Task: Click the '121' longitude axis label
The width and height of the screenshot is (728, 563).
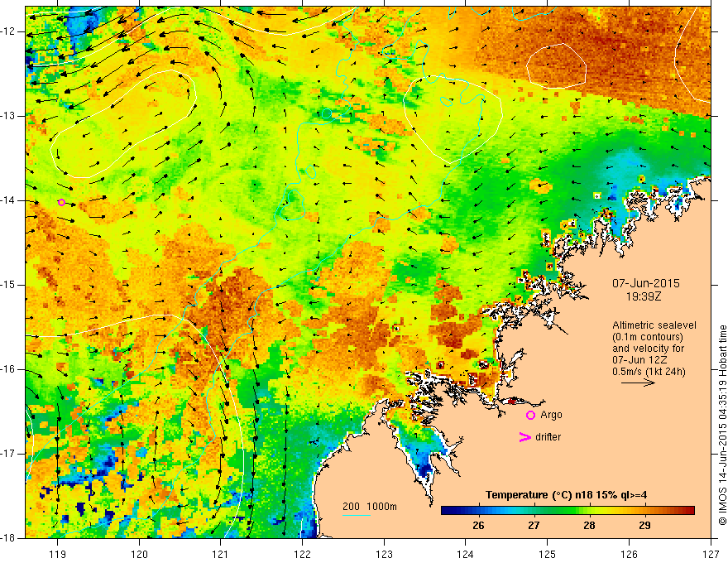Action: (221, 554)
